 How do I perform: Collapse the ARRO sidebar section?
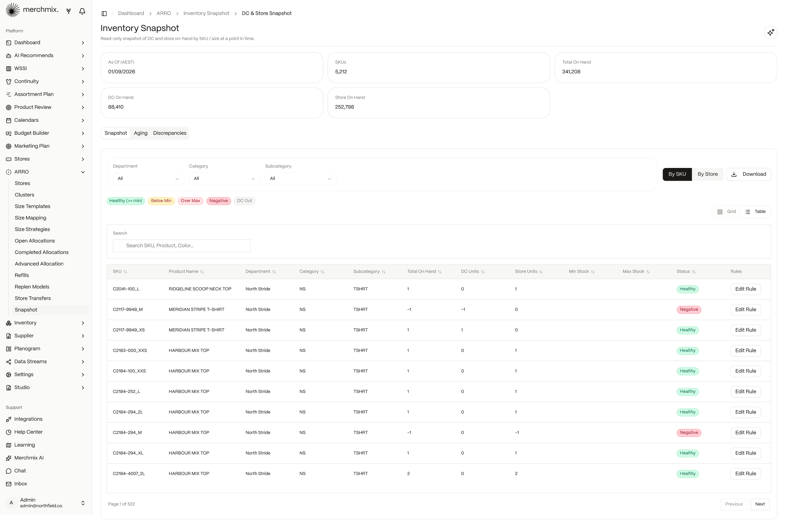[x=83, y=172]
